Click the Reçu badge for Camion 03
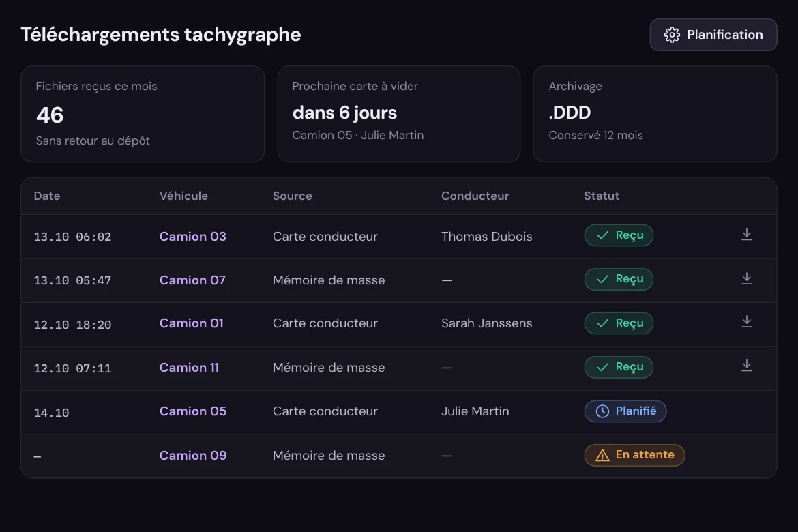The height and width of the screenshot is (532, 798). (x=619, y=235)
